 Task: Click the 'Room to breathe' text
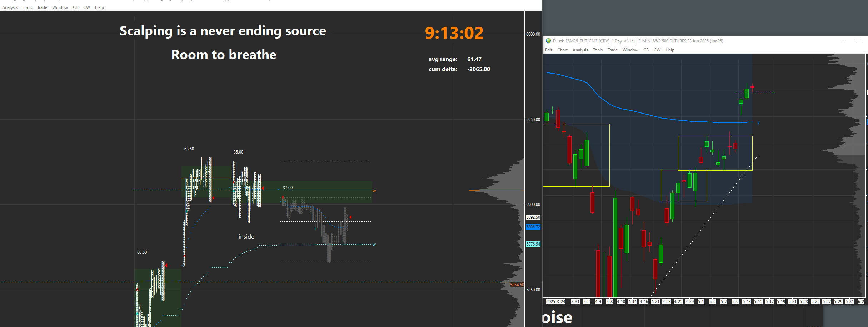click(x=224, y=55)
